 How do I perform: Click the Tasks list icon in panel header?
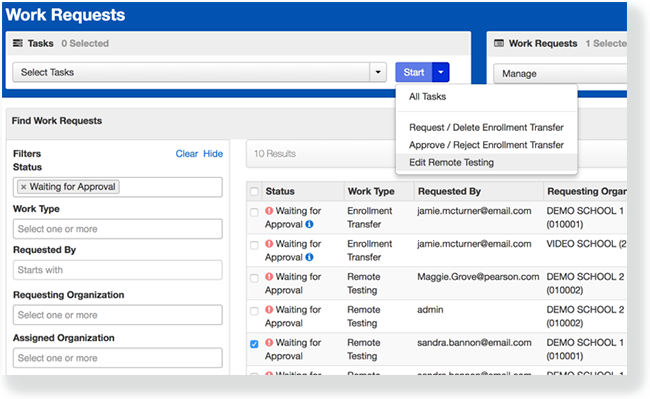(x=18, y=43)
